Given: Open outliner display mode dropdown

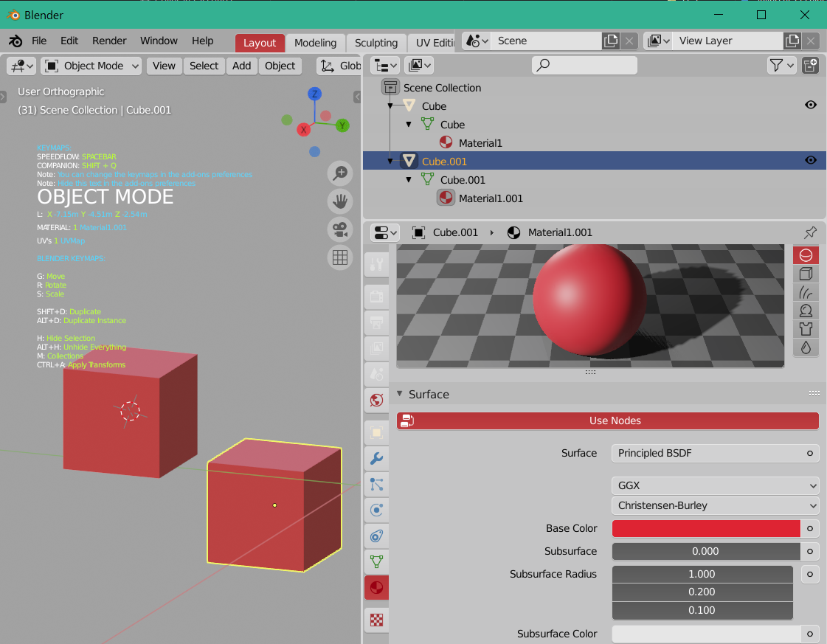Looking at the screenshot, I should [x=419, y=66].
